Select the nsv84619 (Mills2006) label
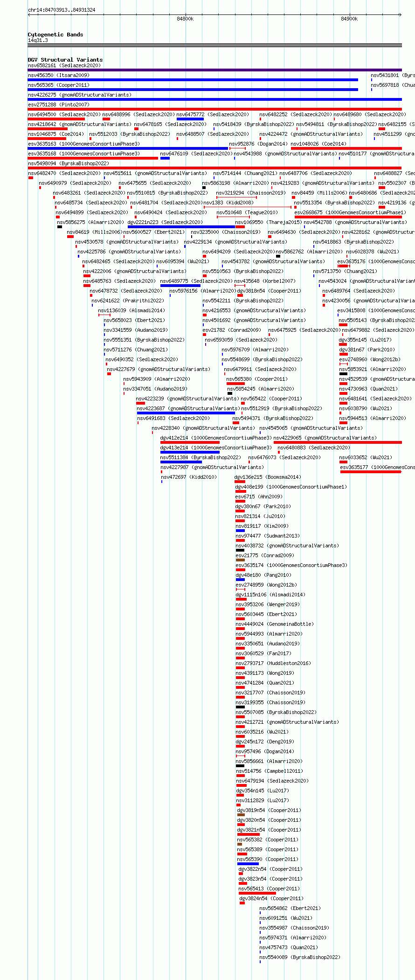The height and width of the screenshot is (980, 415). 95,232
